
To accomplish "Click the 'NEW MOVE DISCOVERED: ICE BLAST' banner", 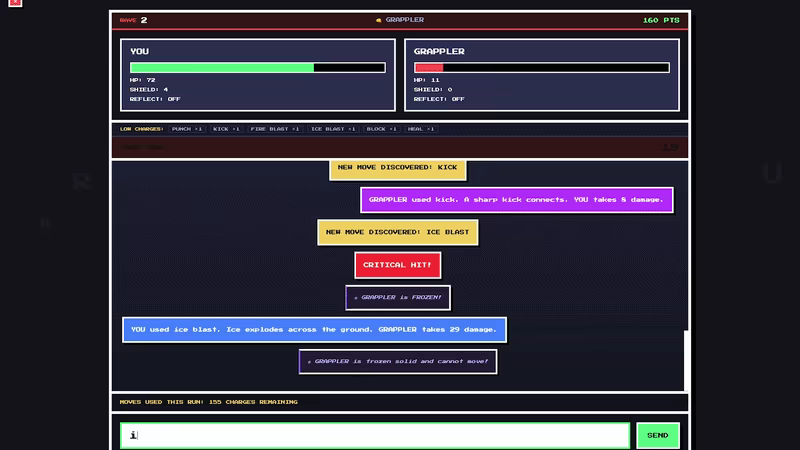I will [x=397, y=232].
